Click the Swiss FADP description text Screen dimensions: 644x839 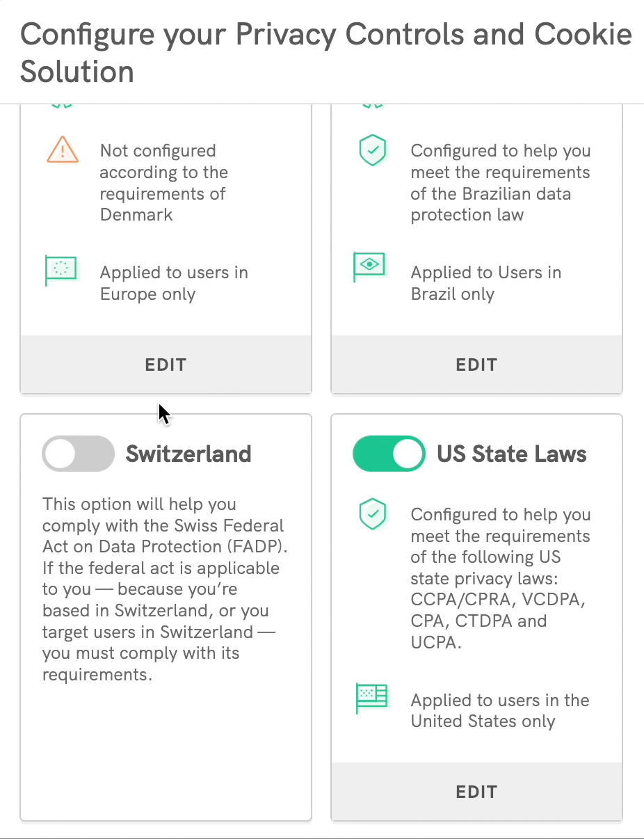(x=164, y=589)
